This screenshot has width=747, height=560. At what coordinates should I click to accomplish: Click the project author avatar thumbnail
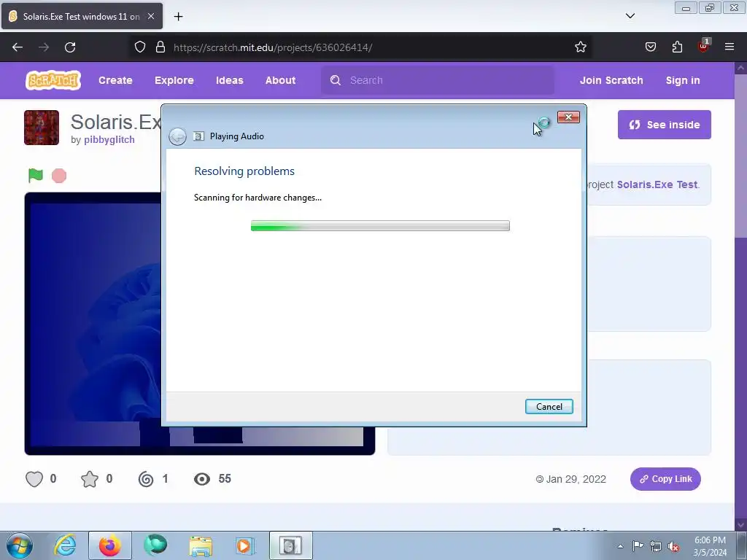pos(42,128)
